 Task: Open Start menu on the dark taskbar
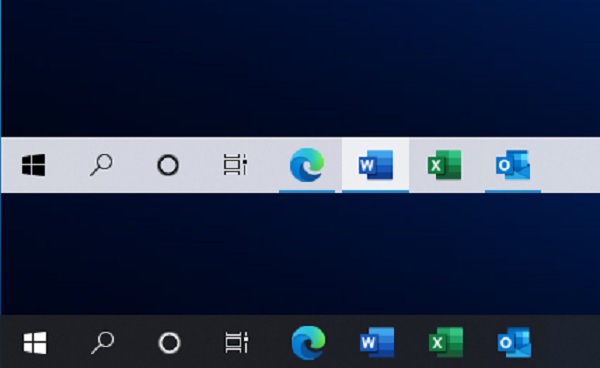click(x=35, y=342)
